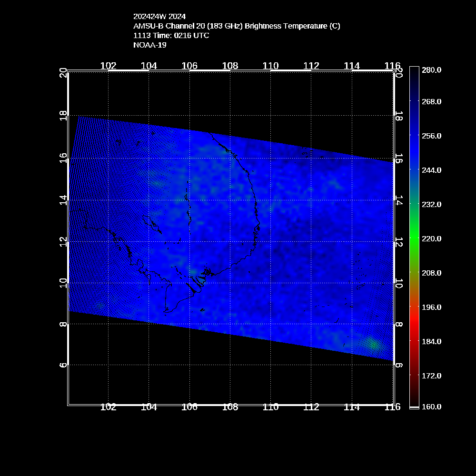Click latitude label 8 on left axis
This screenshot has width=476, height=476.
(63, 324)
